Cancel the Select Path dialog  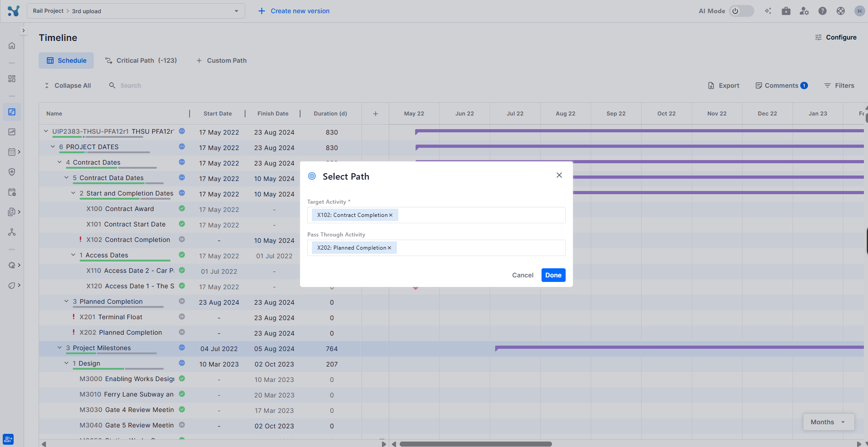coord(522,275)
